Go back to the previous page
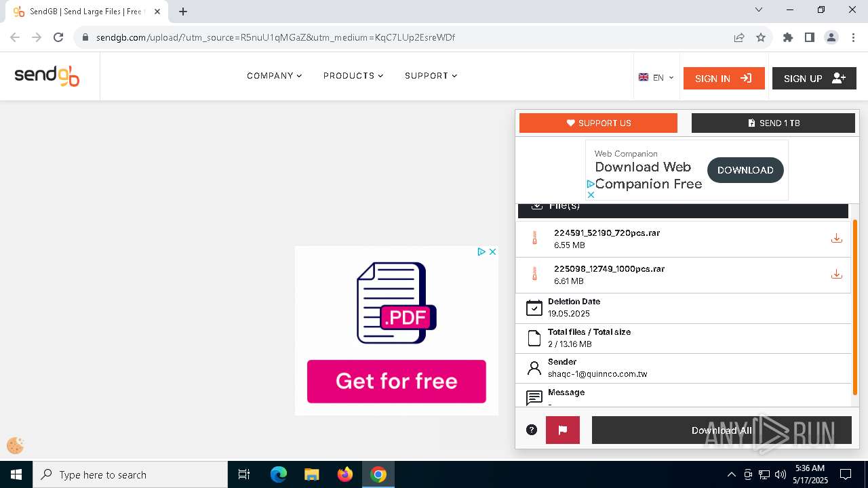The image size is (868, 488). [x=15, y=37]
